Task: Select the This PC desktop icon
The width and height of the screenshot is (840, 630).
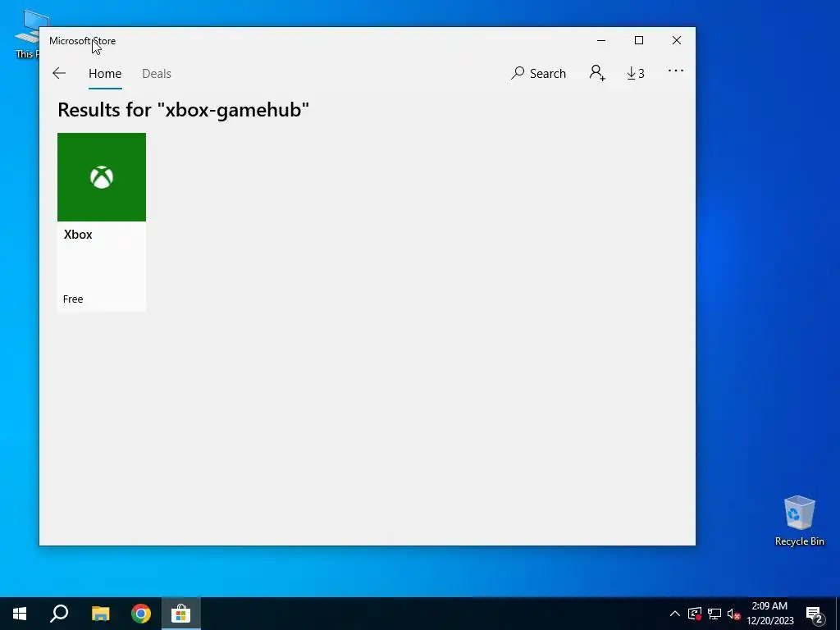Action: tap(27, 34)
